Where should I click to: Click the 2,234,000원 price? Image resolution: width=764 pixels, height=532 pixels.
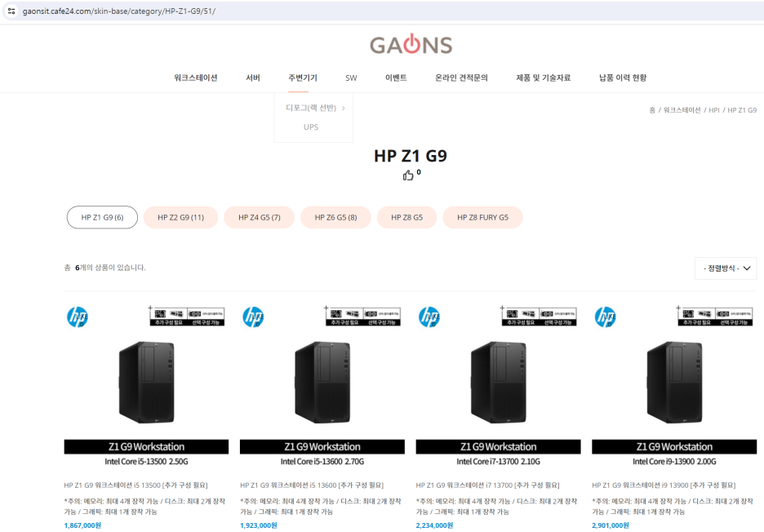[x=434, y=525]
